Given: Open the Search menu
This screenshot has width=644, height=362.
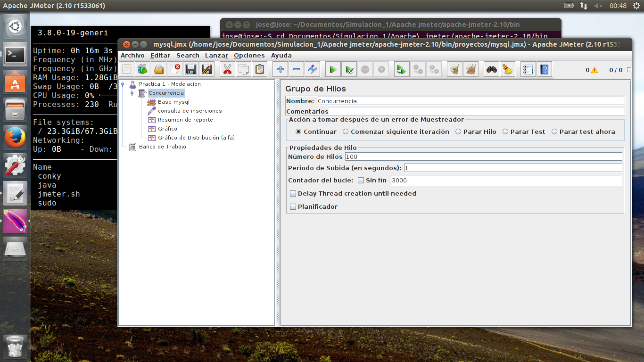Looking at the screenshot, I should pyautogui.click(x=188, y=55).
